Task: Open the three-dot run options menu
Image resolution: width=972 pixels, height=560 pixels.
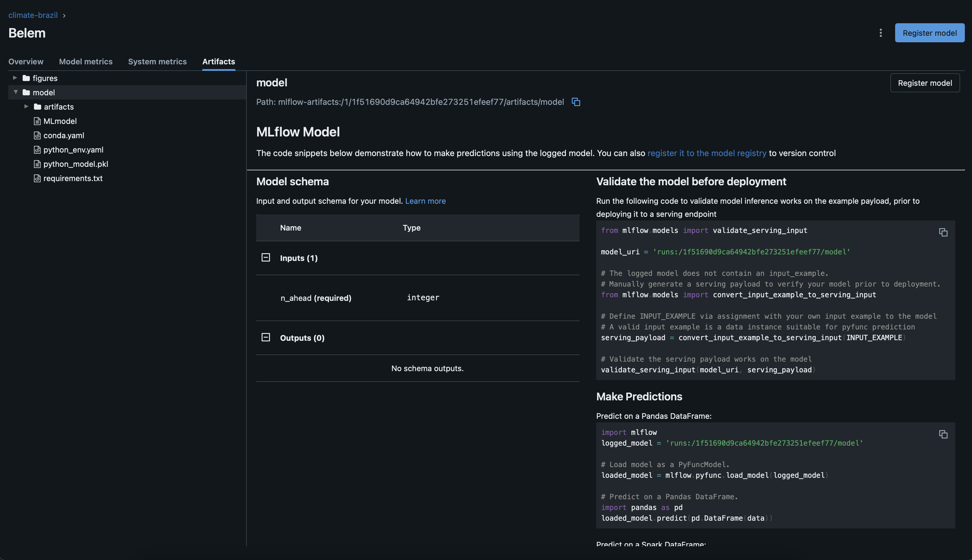Action: click(x=881, y=33)
